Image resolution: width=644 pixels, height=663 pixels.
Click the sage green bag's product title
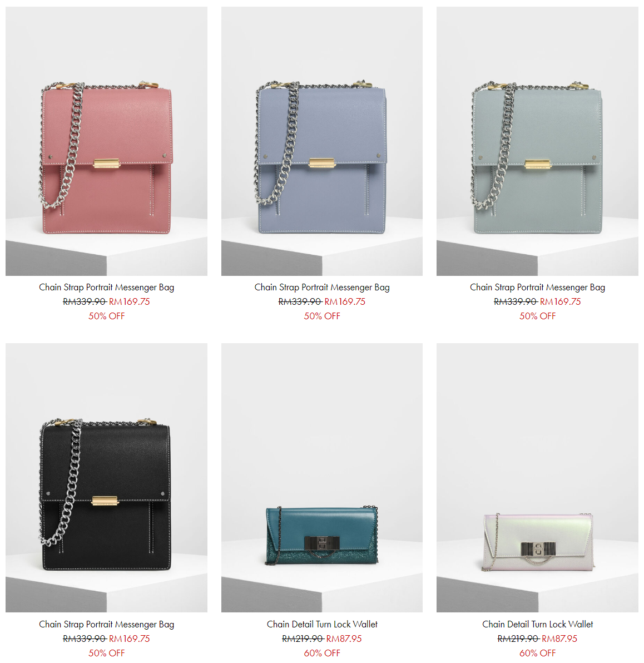[537, 288]
